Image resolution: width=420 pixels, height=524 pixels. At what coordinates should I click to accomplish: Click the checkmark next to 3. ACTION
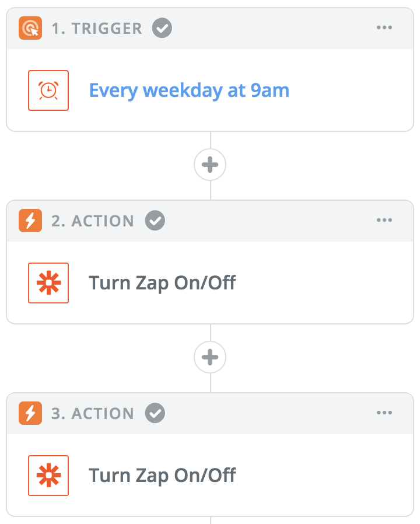coord(155,413)
